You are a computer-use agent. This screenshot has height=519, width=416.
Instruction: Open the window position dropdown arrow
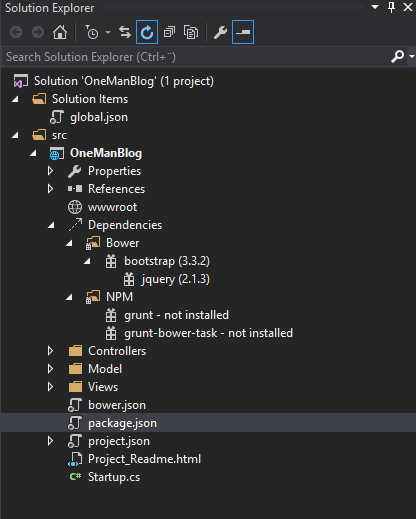375,7
